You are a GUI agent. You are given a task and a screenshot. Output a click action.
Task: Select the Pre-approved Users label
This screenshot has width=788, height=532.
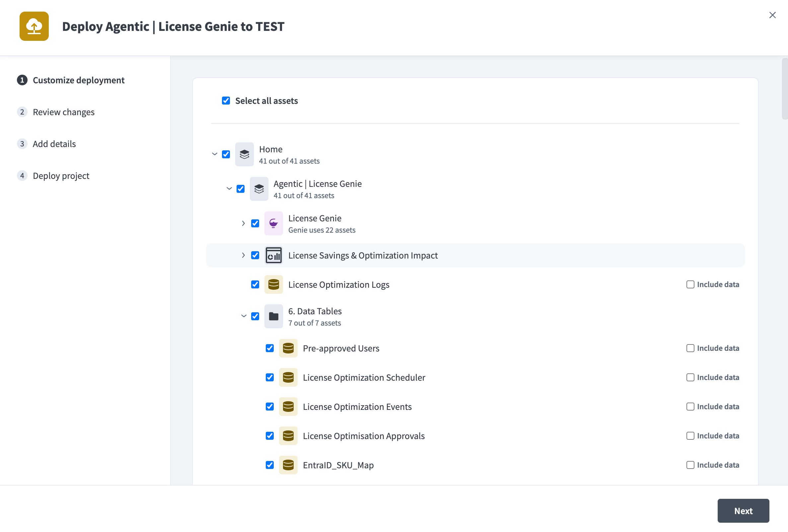pos(341,348)
